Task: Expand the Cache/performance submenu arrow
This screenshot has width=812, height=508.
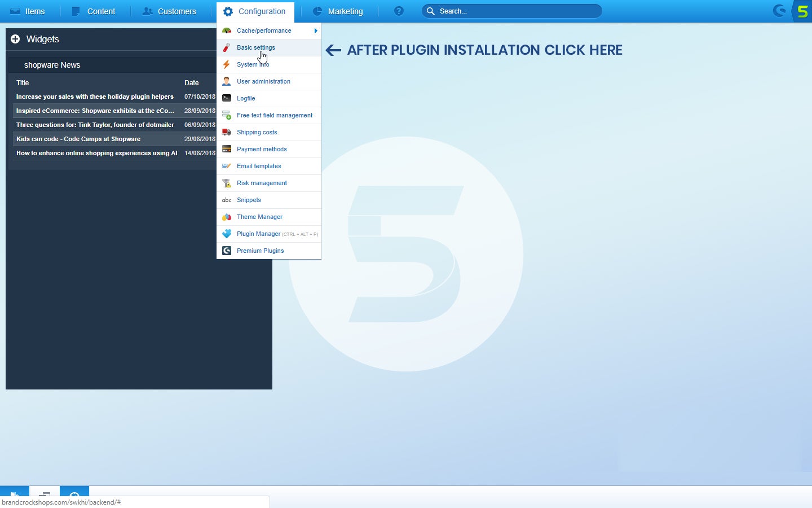Action: click(316, 30)
